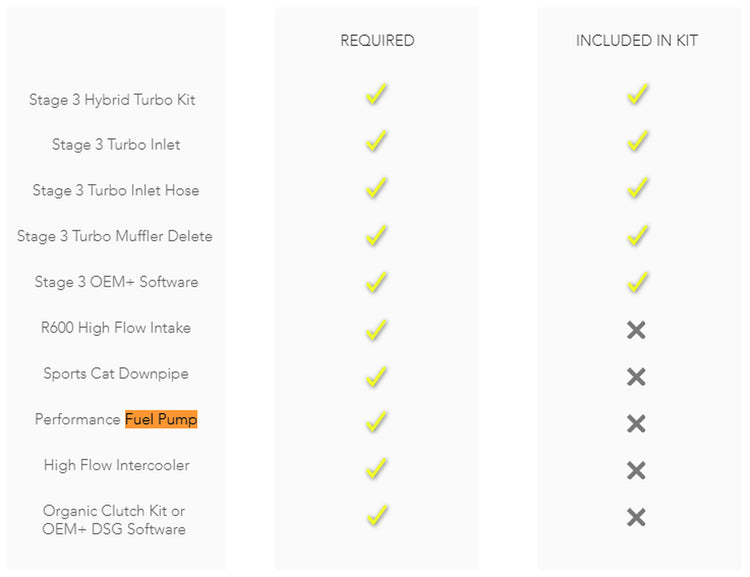
Task: Click the Stage 3 Turbo Muffler Delete label
Action: [x=115, y=236]
